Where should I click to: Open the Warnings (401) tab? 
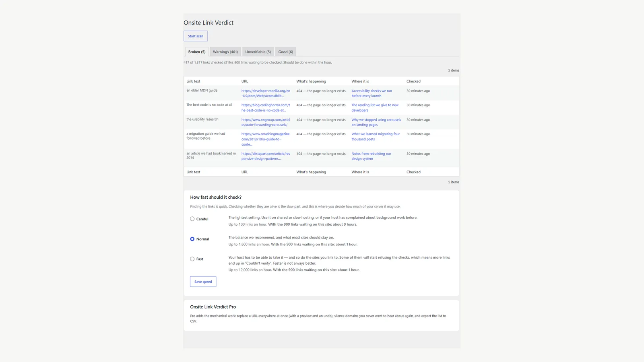point(225,52)
